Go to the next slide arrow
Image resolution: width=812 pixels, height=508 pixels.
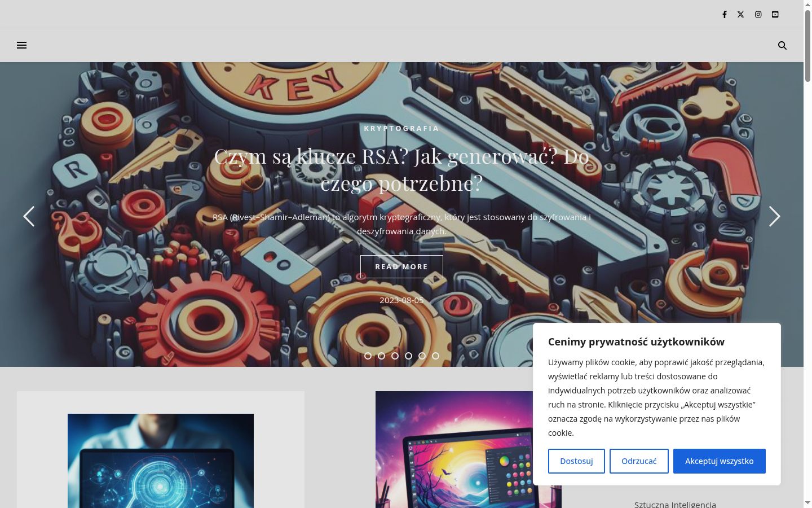775,216
